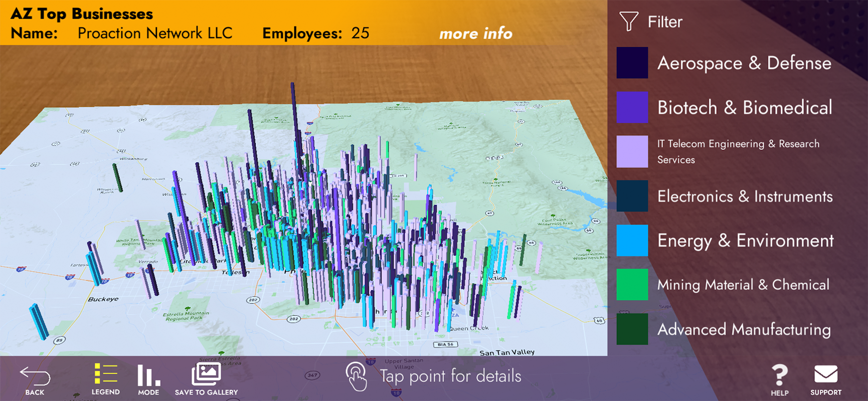
Task: Switch the Mode bar-chart icon
Action: pyautogui.click(x=148, y=375)
